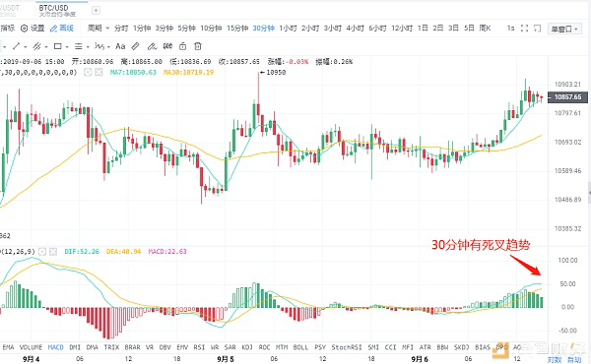
Task: Select the trend line drawing tool
Action: pos(16,46)
